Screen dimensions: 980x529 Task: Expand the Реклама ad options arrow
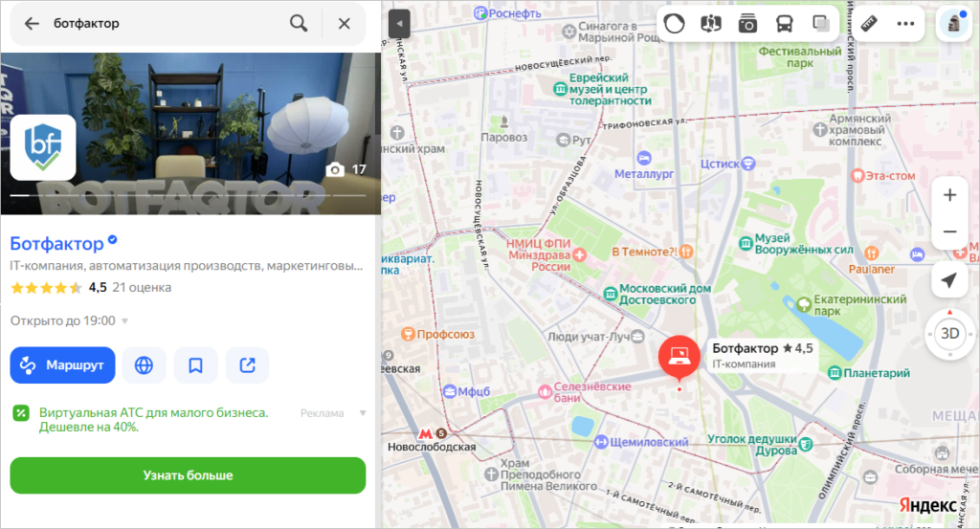click(363, 413)
